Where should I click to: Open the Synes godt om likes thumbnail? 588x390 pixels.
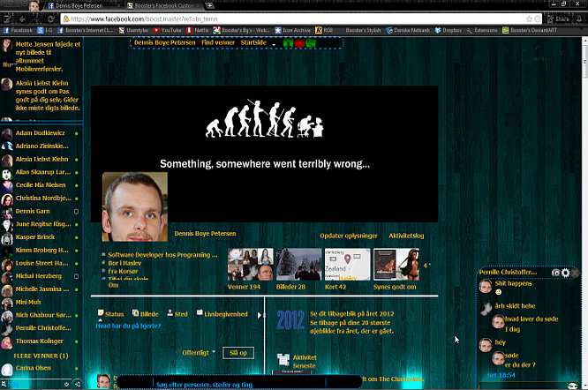[396, 264]
